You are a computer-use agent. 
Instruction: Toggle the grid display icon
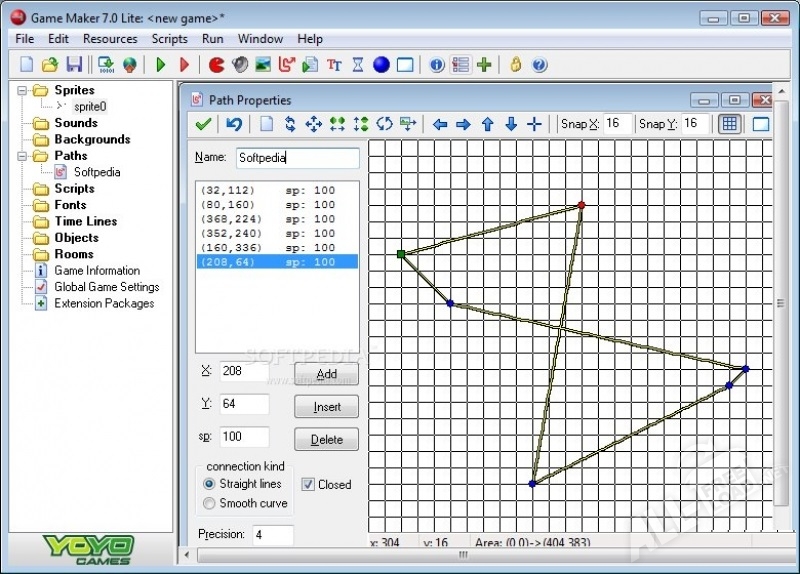(x=730, y=124)
